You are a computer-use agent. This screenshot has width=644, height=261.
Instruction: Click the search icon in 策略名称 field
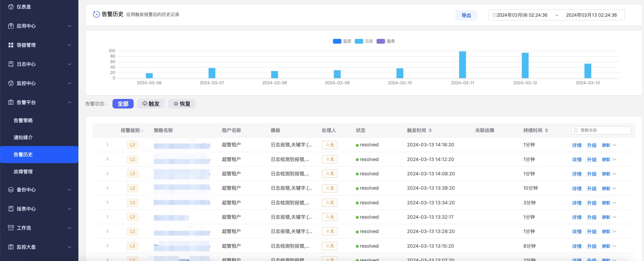point(576,130)
